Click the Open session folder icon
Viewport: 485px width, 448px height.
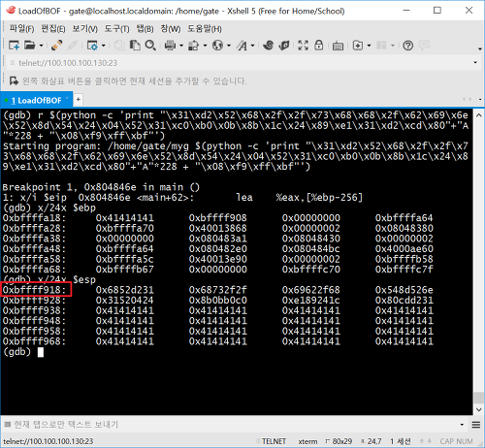coord(30,46)
